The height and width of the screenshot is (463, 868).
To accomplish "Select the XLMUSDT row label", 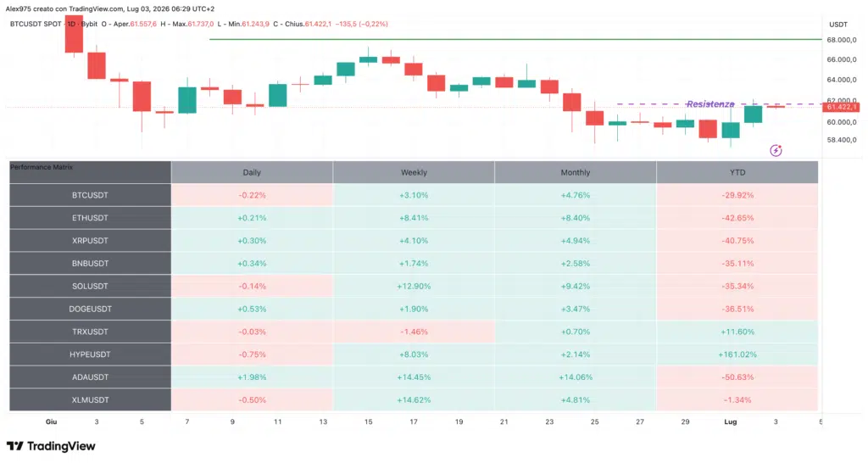I will coord(90,399).
